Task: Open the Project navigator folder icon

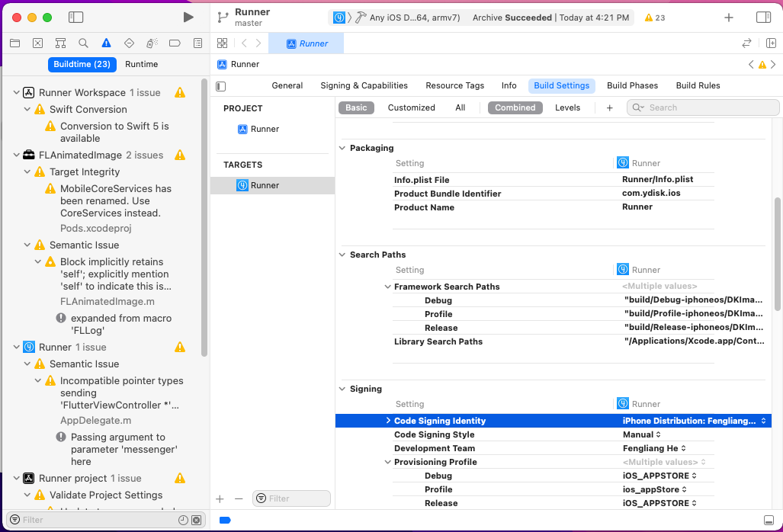Action: pos(14,43)
